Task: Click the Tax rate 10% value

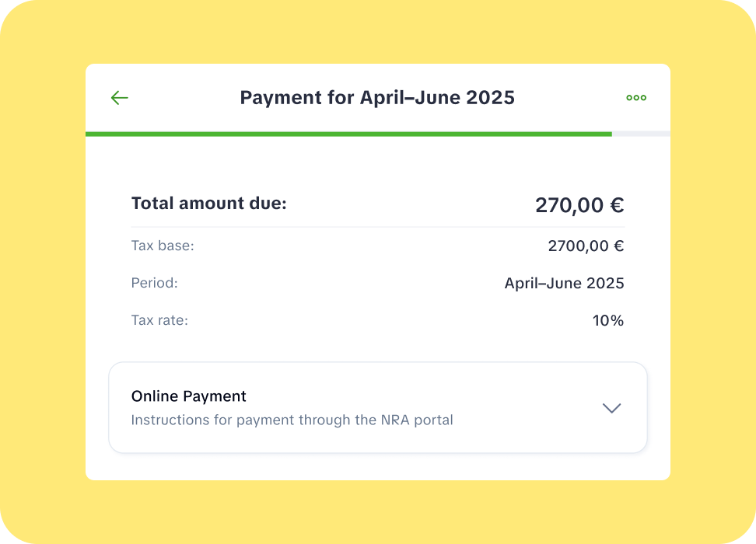Action: click(607, 319)
